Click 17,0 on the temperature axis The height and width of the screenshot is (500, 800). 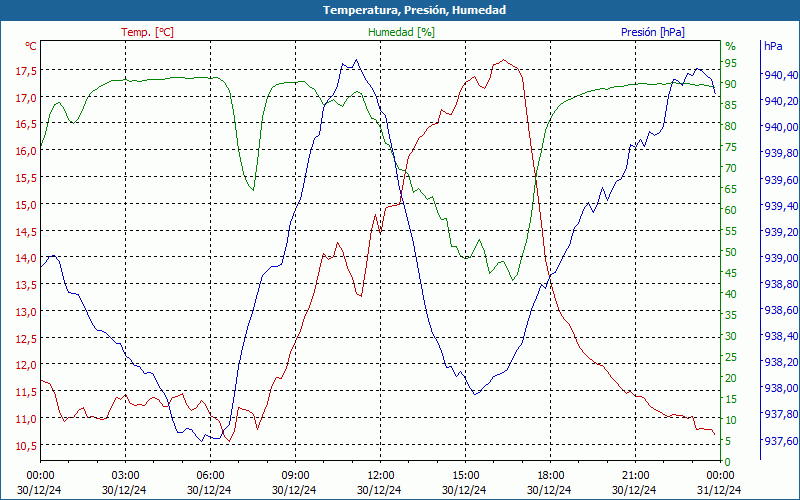click(26, 97)
